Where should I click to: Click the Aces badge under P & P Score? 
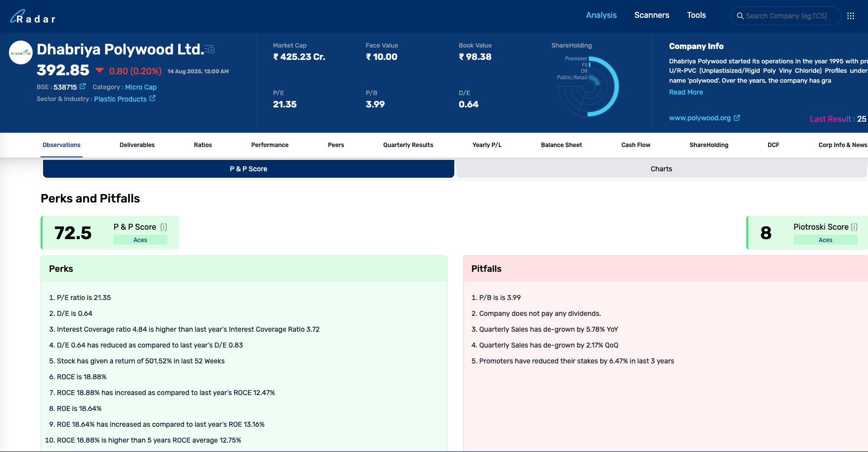[140, 240]
